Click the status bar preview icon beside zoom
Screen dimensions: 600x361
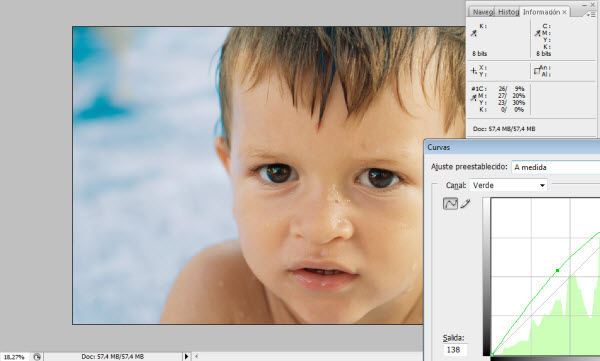pos(37,357)
